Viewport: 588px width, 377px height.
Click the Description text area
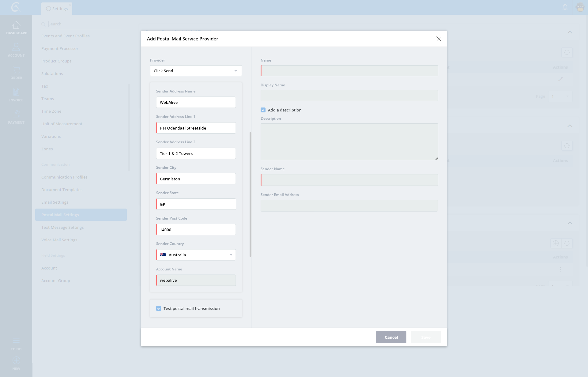(349, 141)
